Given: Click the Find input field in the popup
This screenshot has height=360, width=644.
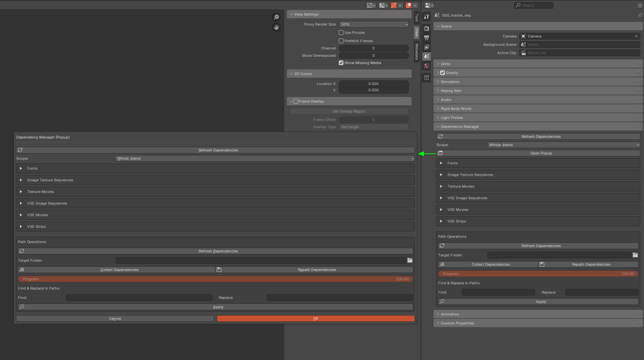Looking at the screenshot, I should 139,298.
